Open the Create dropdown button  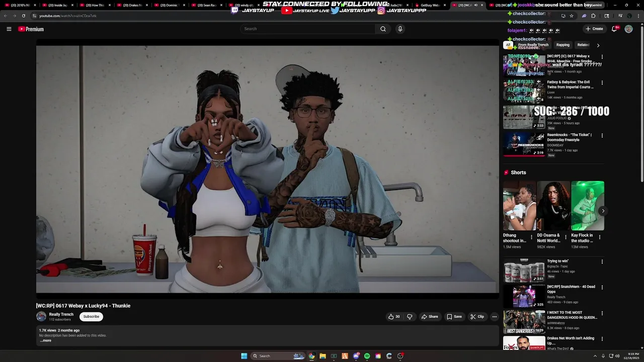click(x=594, y=29)
